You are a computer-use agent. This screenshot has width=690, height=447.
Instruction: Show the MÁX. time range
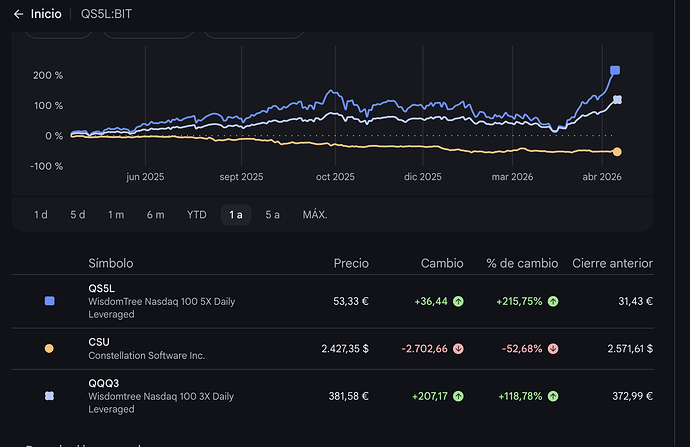pos(315,215)
